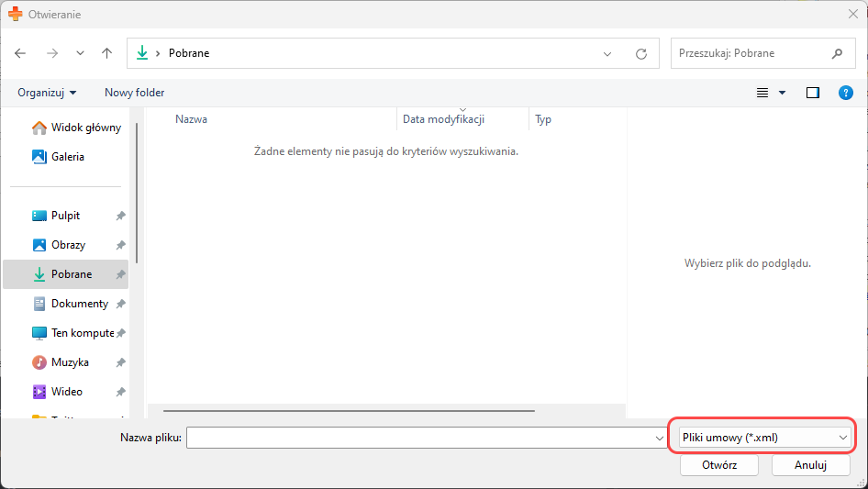Sort by Data modyfikacji column header
Viewport: 868px width, 489px height.
(443, 119)
